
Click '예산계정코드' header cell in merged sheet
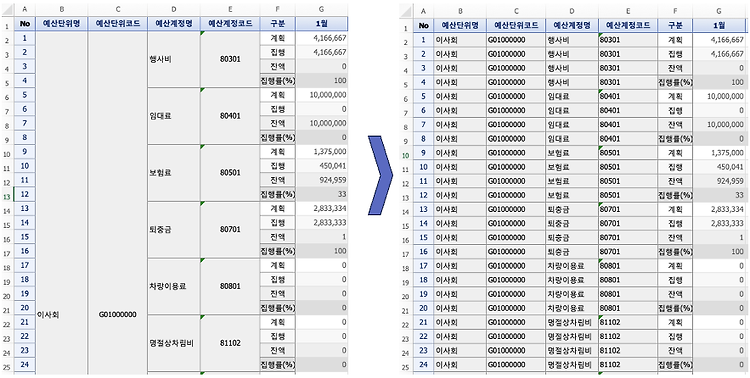230,23
